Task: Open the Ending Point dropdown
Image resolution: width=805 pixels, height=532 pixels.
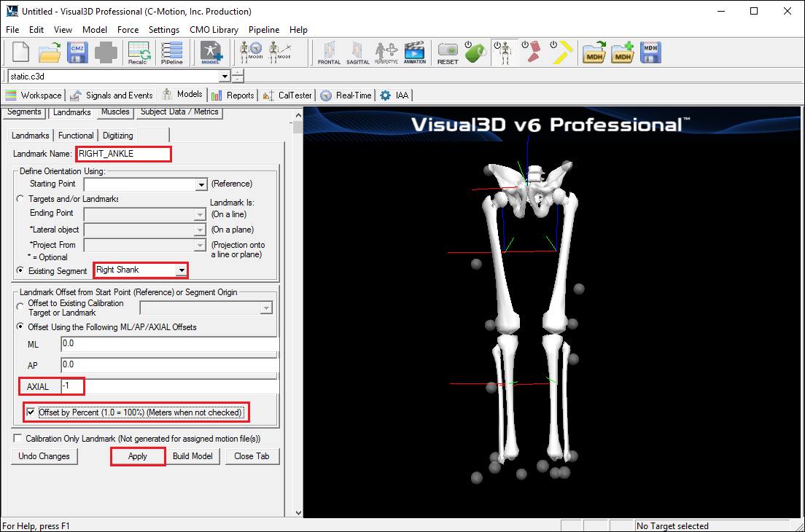Action: point(201,214)
